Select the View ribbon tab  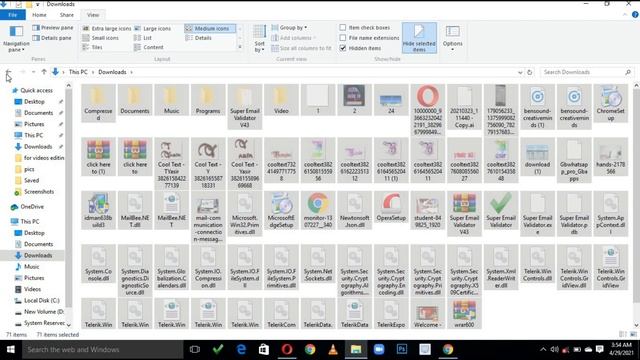[93, 15]
